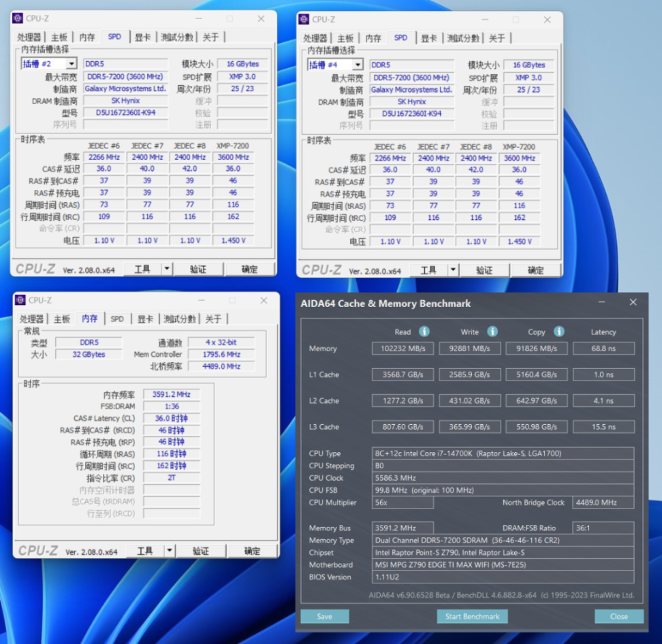662x644 pixels.
Task: Minimize the AIDA64 benchmark window
Action: (601, 302)
